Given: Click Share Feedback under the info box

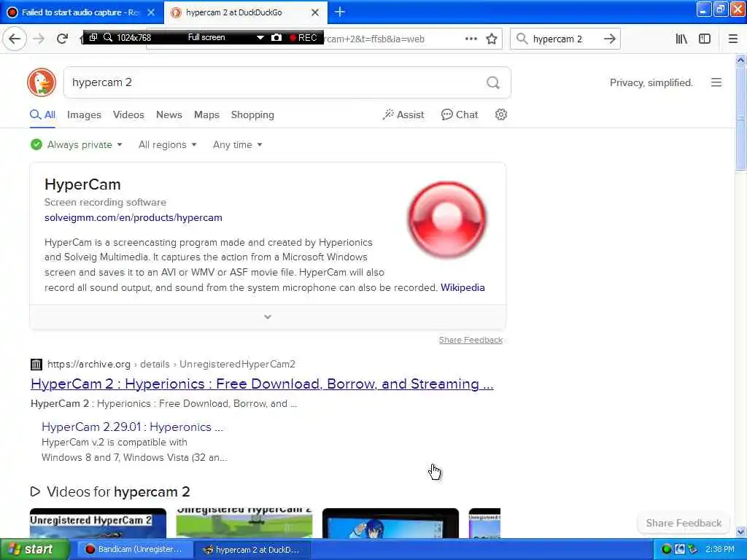Looking at the screenshot, I should [471, 340].
